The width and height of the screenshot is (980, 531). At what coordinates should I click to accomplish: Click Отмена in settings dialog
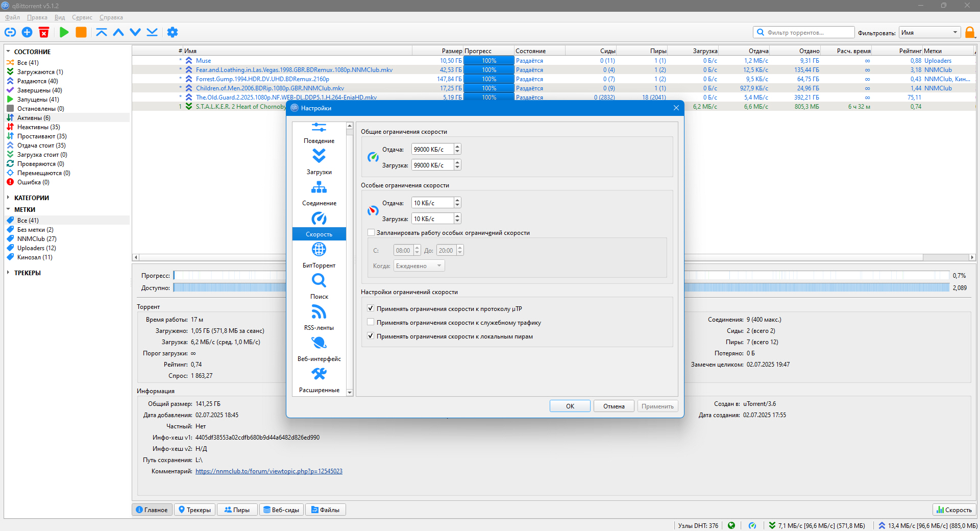coord(614,406)
